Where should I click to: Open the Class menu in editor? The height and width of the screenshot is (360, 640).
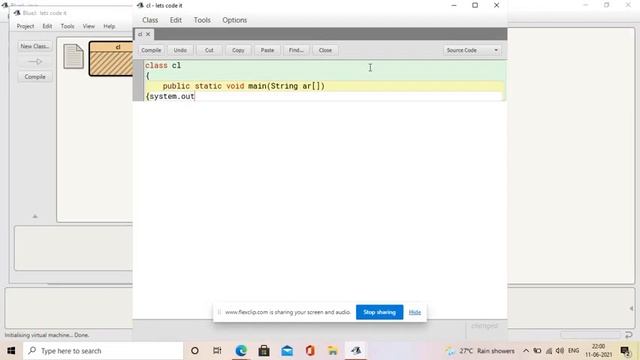click(150, 20)
